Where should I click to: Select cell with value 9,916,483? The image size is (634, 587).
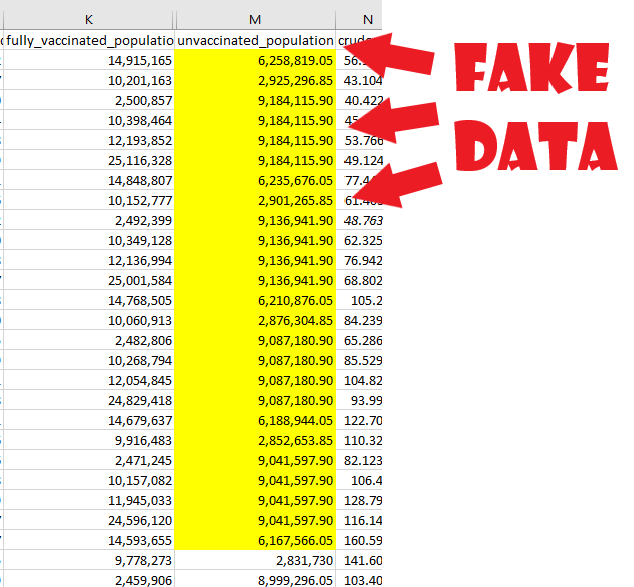pos(89,440)
